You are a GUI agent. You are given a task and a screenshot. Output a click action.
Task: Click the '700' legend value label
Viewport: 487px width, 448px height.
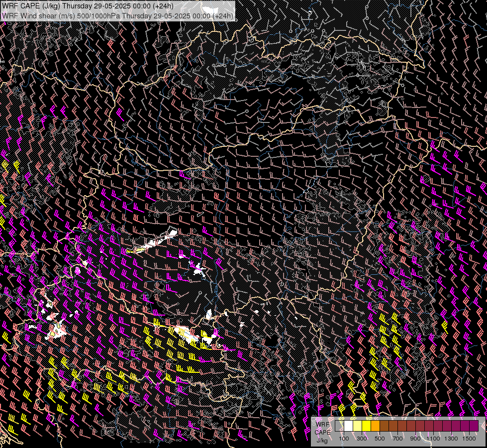click(397, 439)
